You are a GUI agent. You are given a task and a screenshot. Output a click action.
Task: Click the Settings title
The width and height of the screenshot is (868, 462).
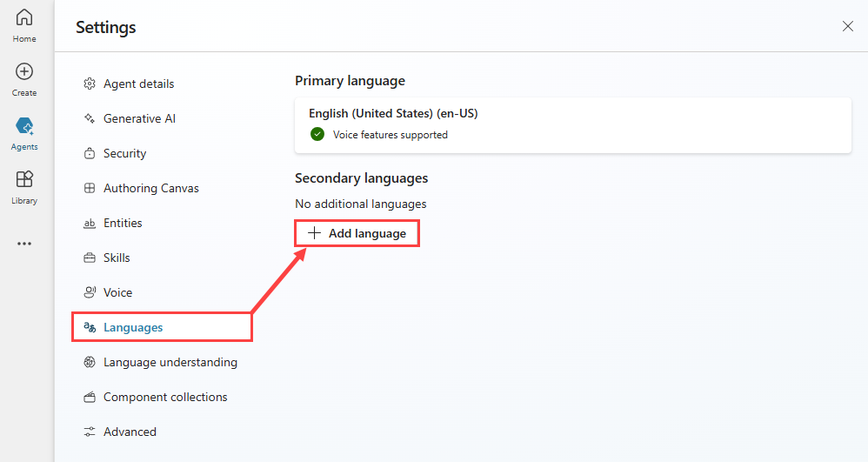[106, 27]
